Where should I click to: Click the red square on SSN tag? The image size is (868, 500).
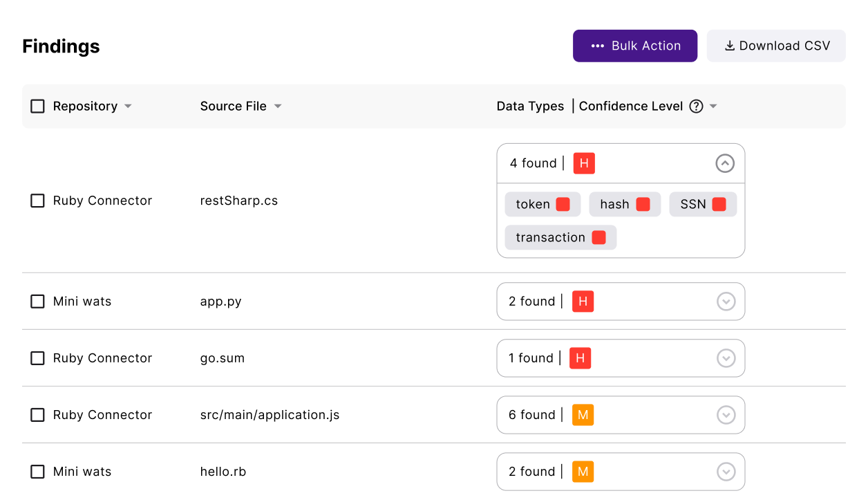pos(719,204)
